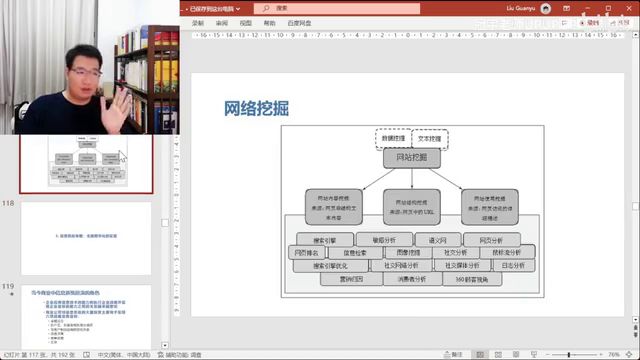640x360 pixels.
Task: Click the 图像挖掘 box in the diagram
Action: [408, 253]
